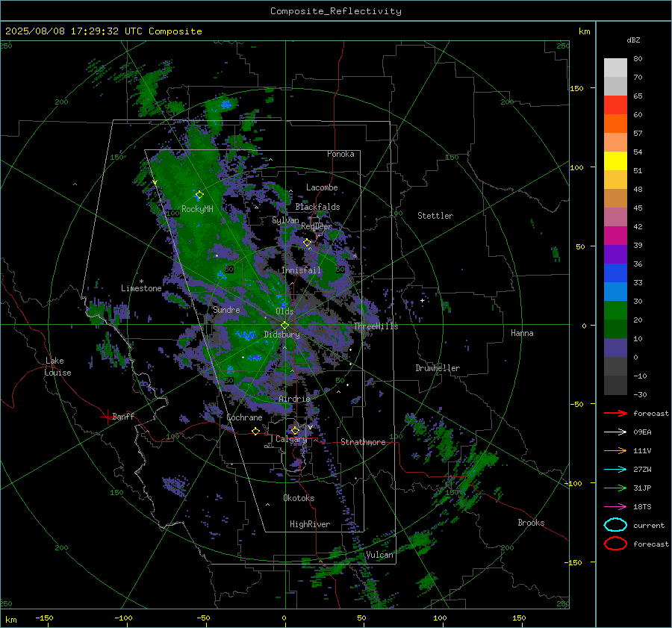
Task: Click the Olds town label
Action: pos(284,311)
